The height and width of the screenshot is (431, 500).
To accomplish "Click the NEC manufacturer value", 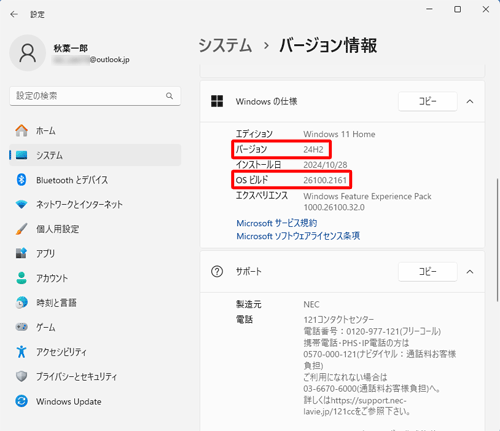I will 311,304.
